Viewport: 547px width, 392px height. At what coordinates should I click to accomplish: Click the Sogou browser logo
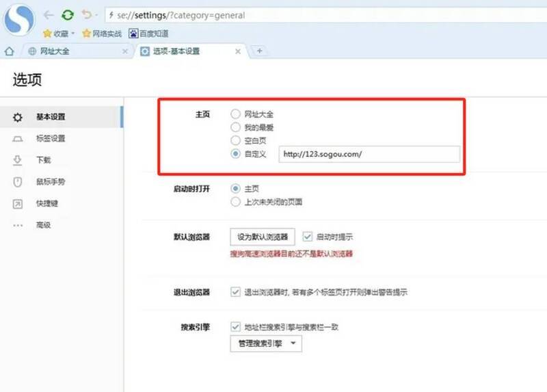(x=19, y=19)
